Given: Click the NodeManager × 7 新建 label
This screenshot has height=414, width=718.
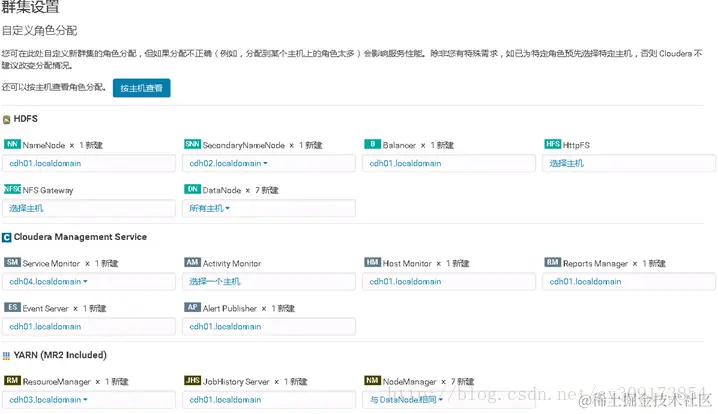Looking at the screenshot, I should click(428, 381).
